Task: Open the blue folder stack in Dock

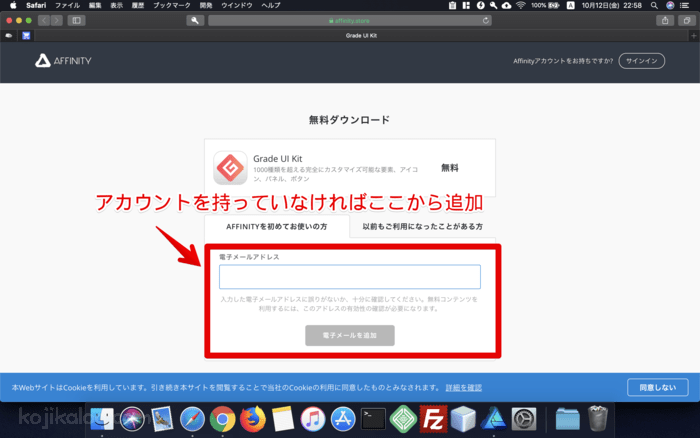Action: (x=568, y=419)
